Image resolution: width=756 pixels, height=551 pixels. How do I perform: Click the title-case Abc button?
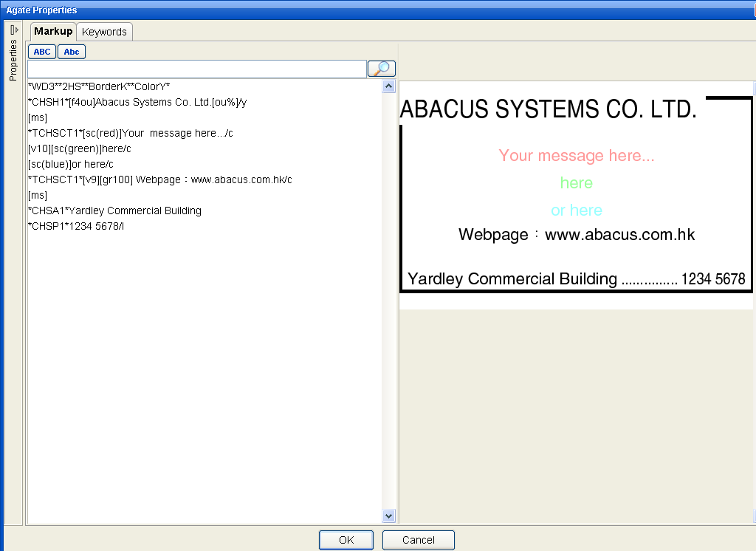[72, 52]
